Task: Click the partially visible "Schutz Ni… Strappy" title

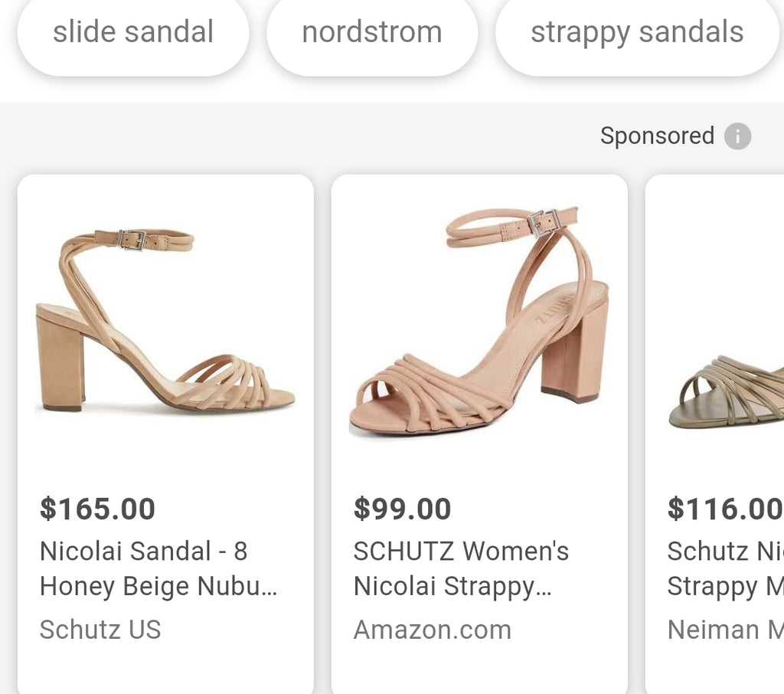Action: tap(724, 568)
